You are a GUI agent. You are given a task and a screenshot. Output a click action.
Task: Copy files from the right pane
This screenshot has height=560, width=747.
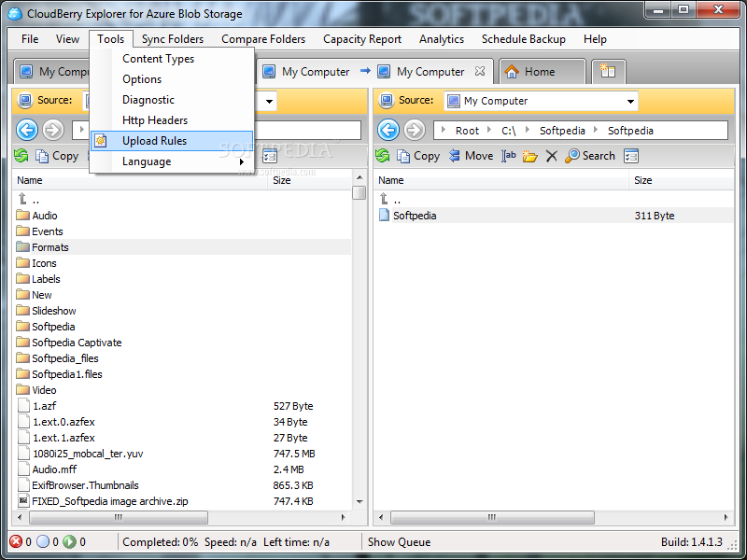[x=418, y=156]
